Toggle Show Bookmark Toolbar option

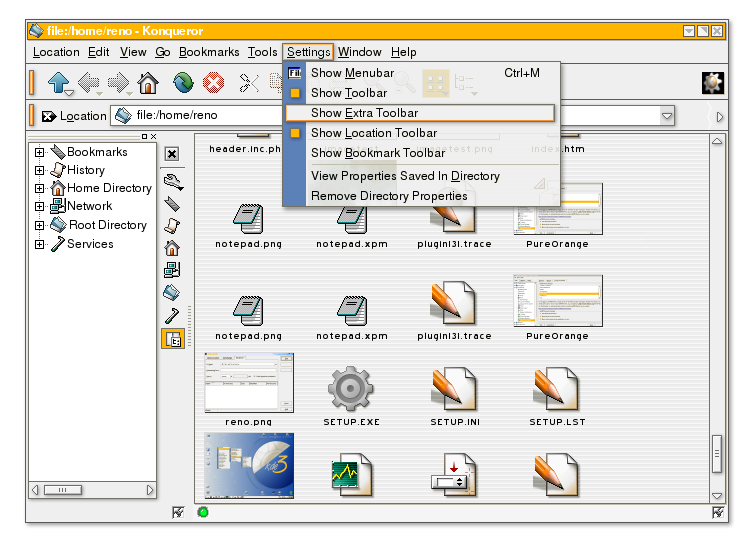(420, 153)
